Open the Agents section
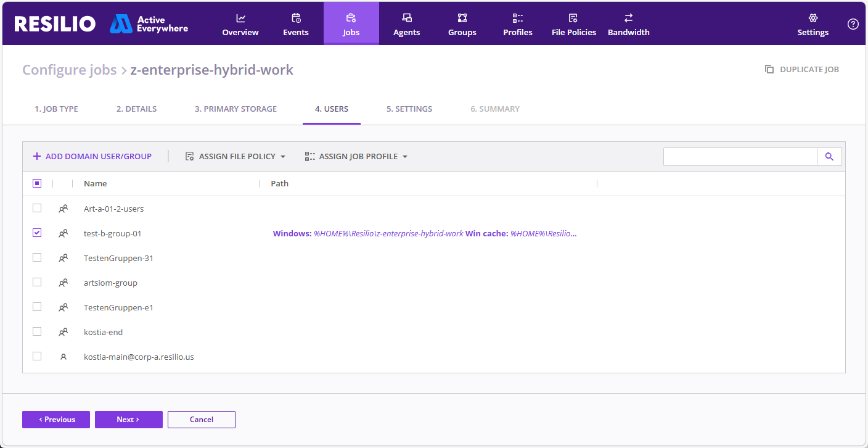Image resolution: width=868 pixels, height=448 pixels. [x=407, y=23]
